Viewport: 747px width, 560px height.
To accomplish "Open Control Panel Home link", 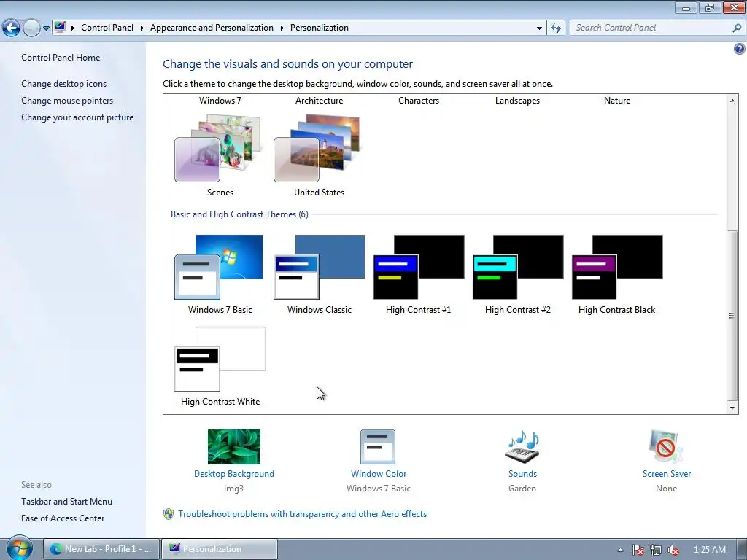I will (x=61, y=58).
